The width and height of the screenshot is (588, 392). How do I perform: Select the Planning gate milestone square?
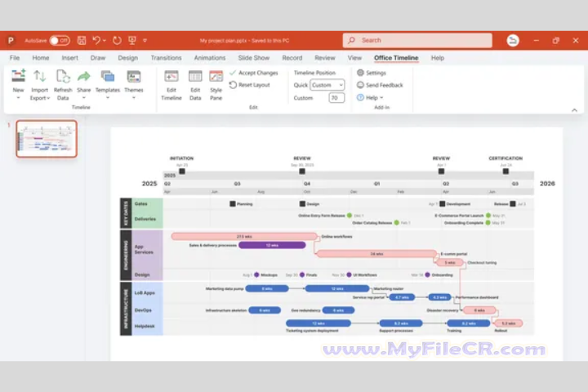click(233, 203)
